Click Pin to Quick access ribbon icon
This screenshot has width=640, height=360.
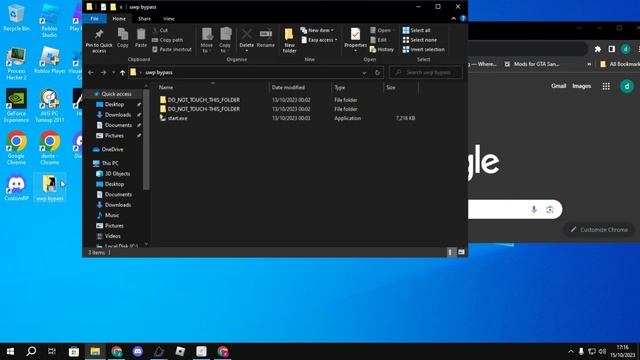99,40
